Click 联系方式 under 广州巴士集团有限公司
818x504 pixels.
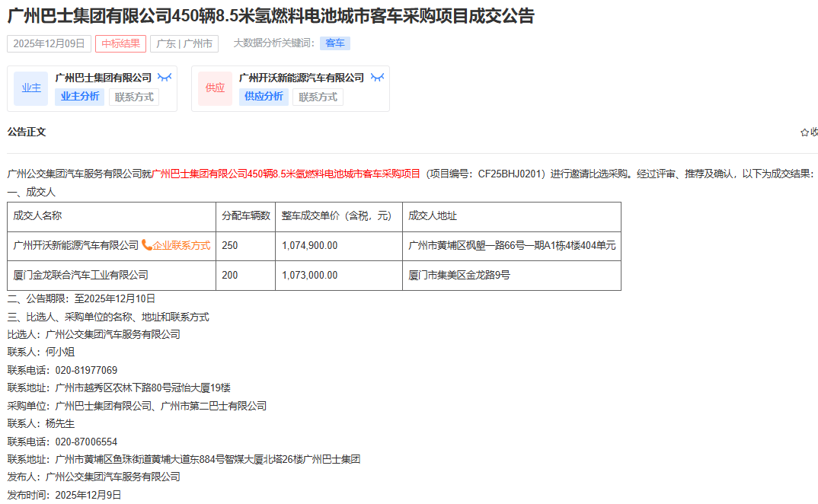134,97
